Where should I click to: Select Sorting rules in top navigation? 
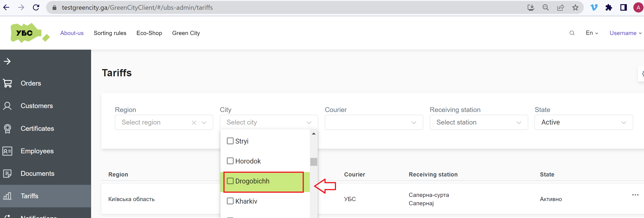click(x=110, y=33)
